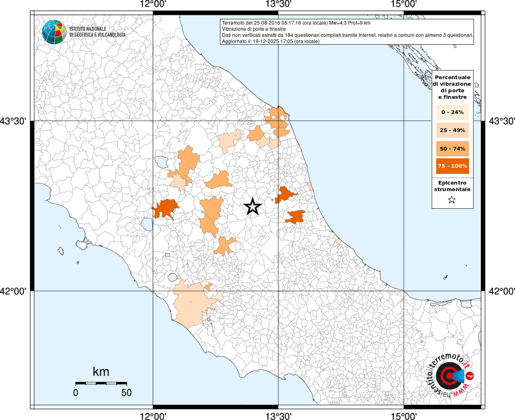Click the 'Terremoto del 25-08-2016' title line

[296, 23]
